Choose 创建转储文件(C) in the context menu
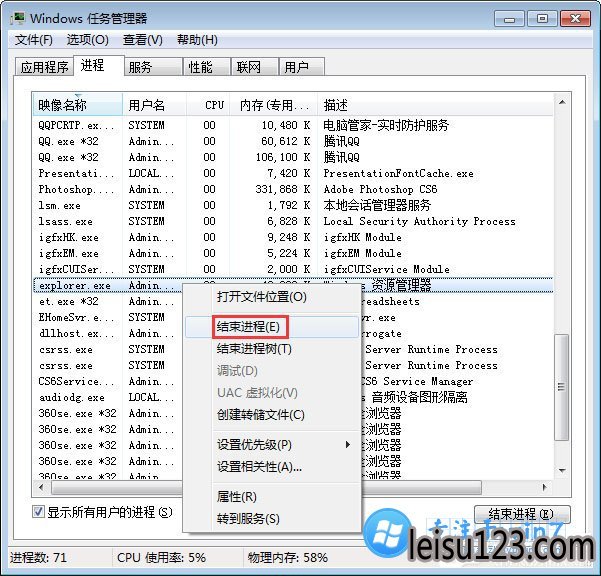 271,415
